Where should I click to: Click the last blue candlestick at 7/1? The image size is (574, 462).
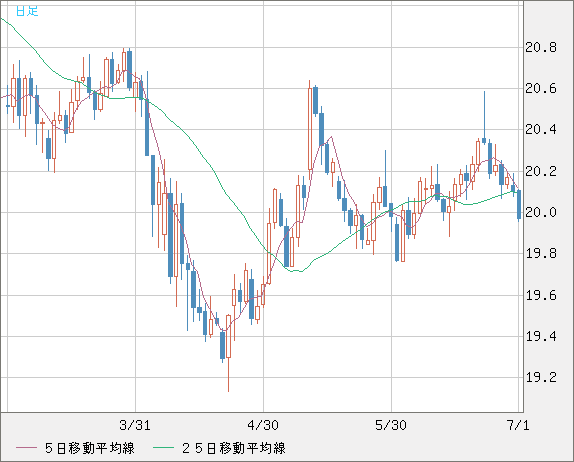[519, 204]
